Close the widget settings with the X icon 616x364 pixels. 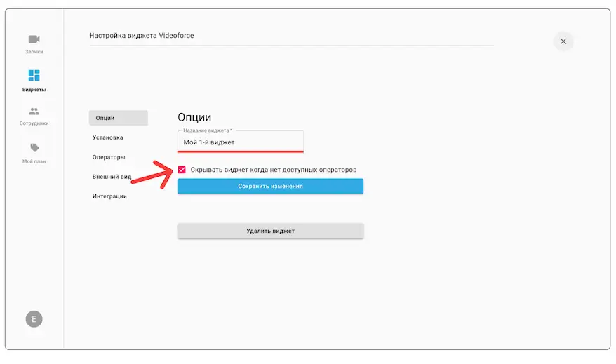pos(563,41)
